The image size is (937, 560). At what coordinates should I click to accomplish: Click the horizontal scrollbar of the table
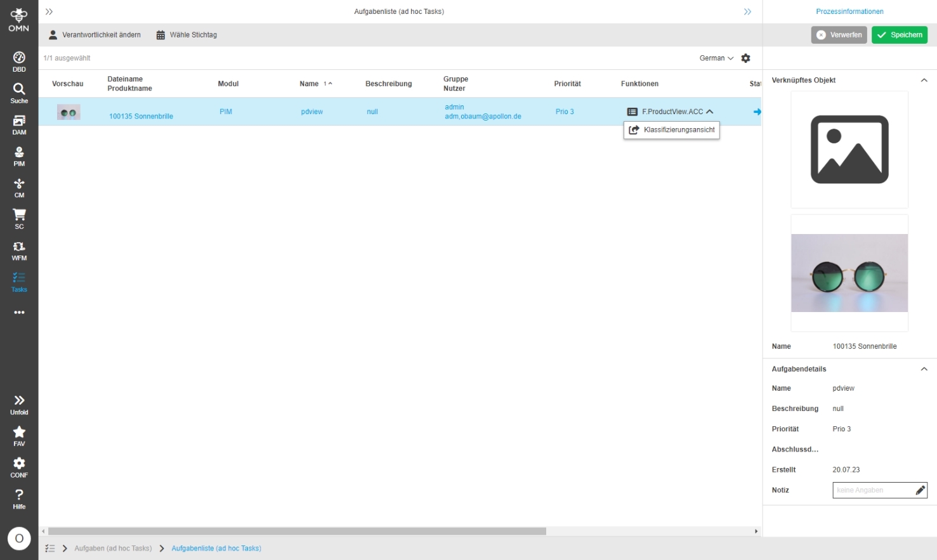click(297, 531)
